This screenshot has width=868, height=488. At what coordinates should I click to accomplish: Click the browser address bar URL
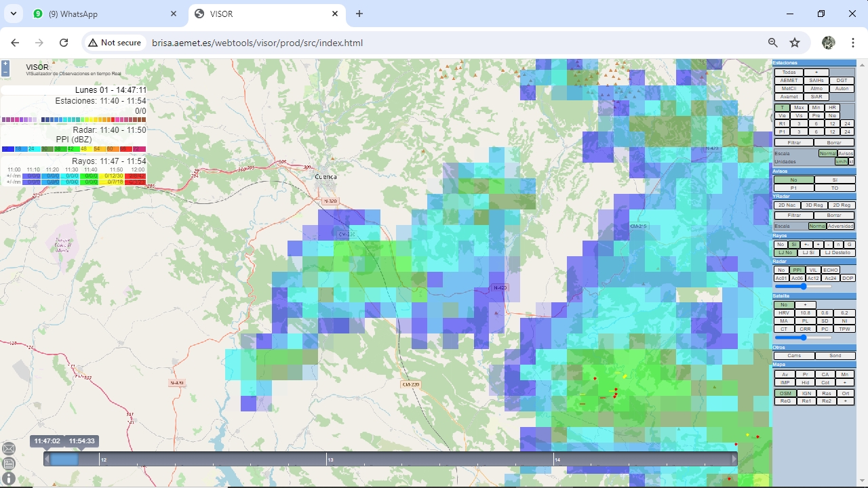point(258,43)
